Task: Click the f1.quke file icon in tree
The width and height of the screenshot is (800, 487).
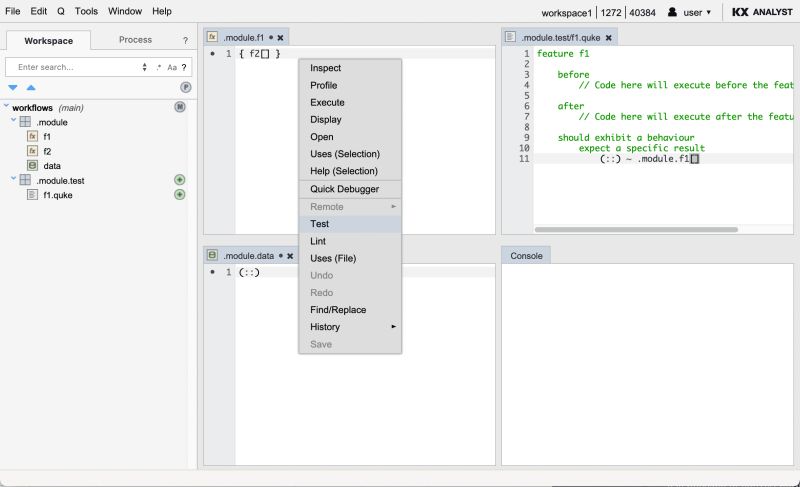Action: pos(33,195)
